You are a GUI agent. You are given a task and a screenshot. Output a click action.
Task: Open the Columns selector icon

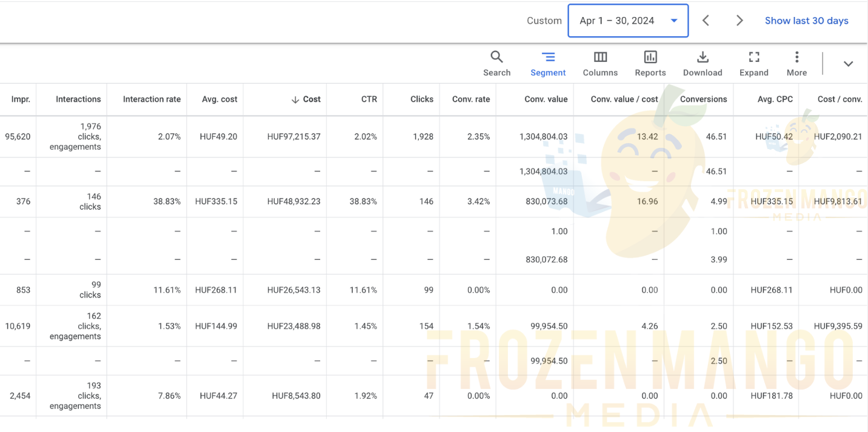(x=600, y=58)
